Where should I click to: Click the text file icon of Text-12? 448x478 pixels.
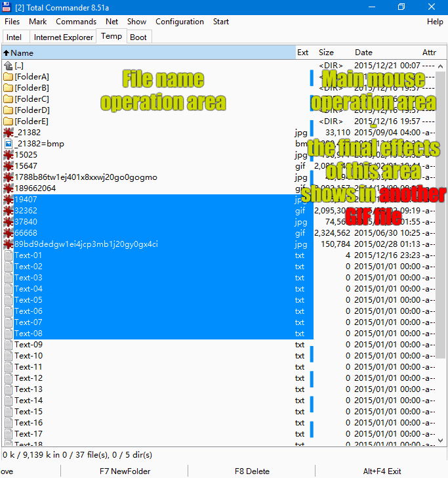(x=9, y=378)
